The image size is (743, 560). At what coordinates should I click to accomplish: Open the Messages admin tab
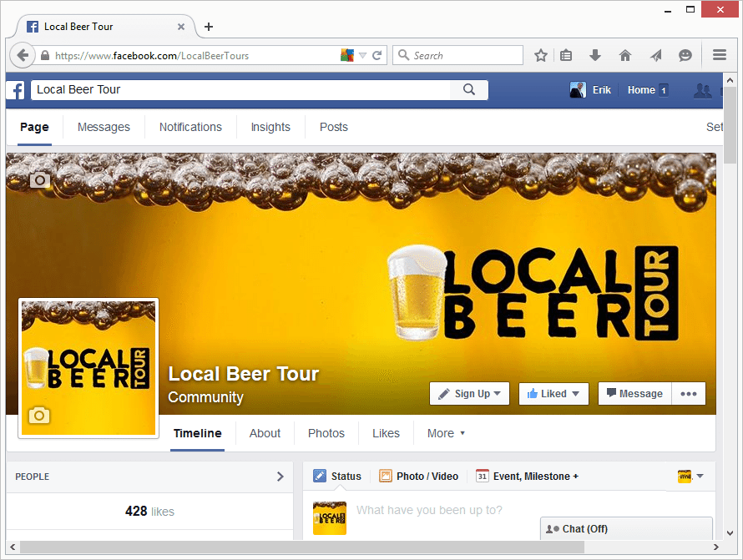point(104,127)
